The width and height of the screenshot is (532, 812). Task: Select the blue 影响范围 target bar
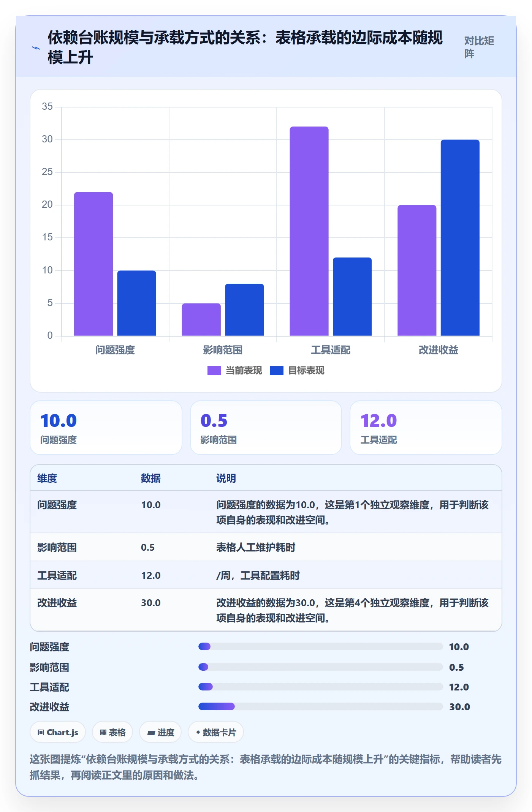pos(244,310)
